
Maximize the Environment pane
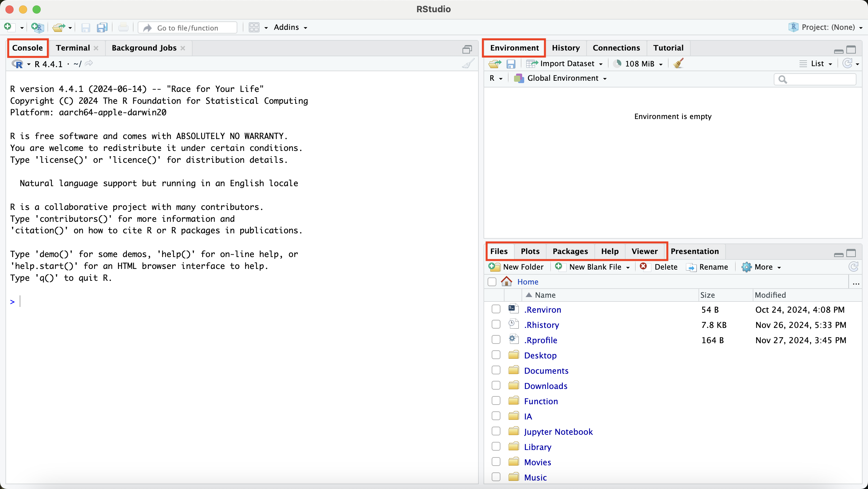point(851,50)
